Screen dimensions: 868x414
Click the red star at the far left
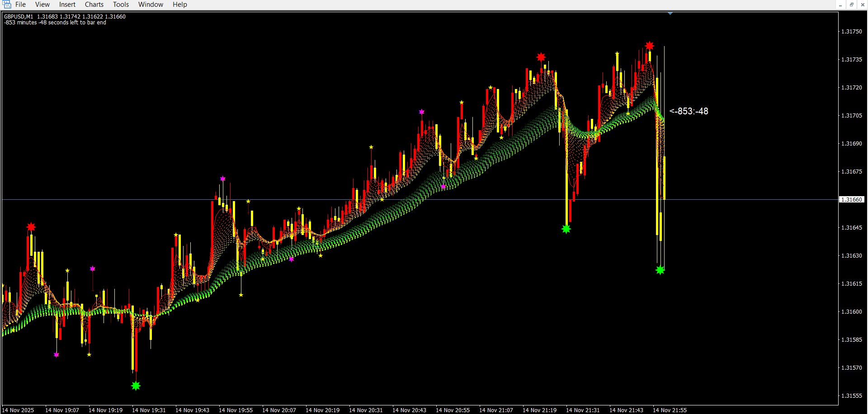click(31, 227)
